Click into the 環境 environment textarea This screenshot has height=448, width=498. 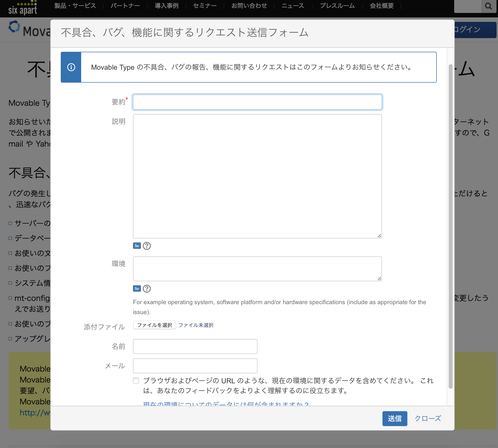(257, 269)
